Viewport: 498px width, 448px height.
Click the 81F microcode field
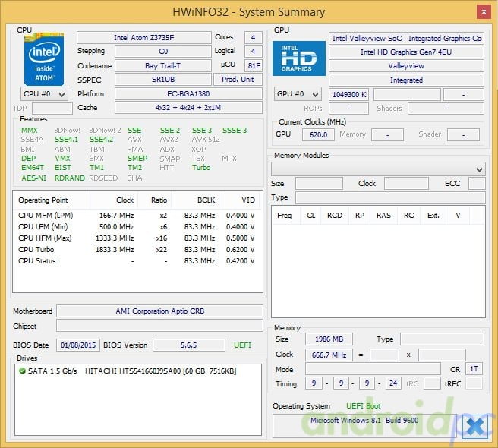254,65
